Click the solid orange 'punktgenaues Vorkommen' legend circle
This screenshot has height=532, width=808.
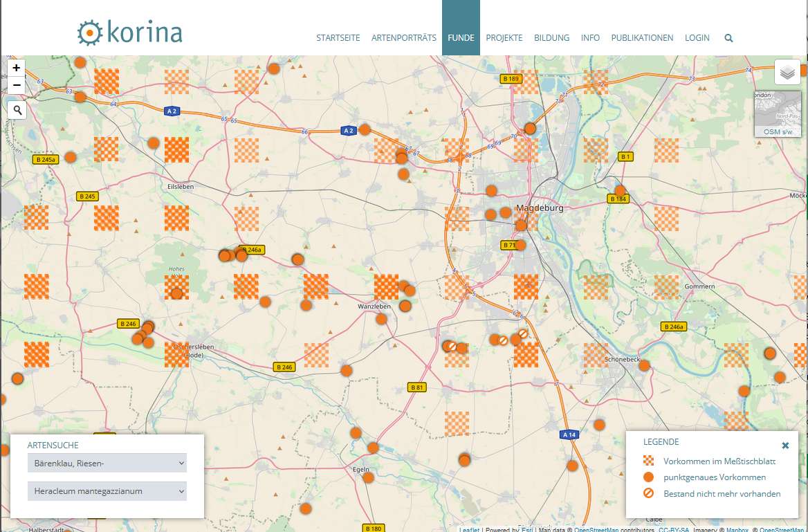pyautogui.click(x=648, y=477)
